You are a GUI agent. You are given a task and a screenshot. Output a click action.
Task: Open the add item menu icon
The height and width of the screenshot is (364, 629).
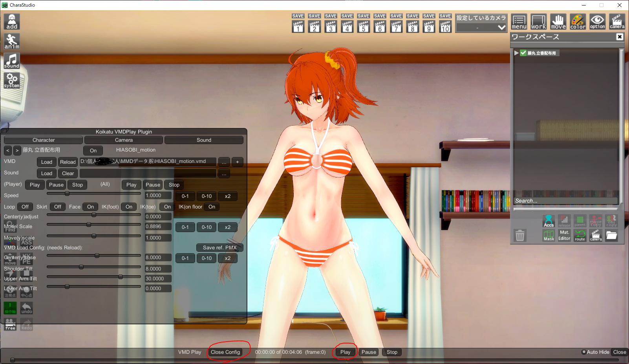(12, 22)
